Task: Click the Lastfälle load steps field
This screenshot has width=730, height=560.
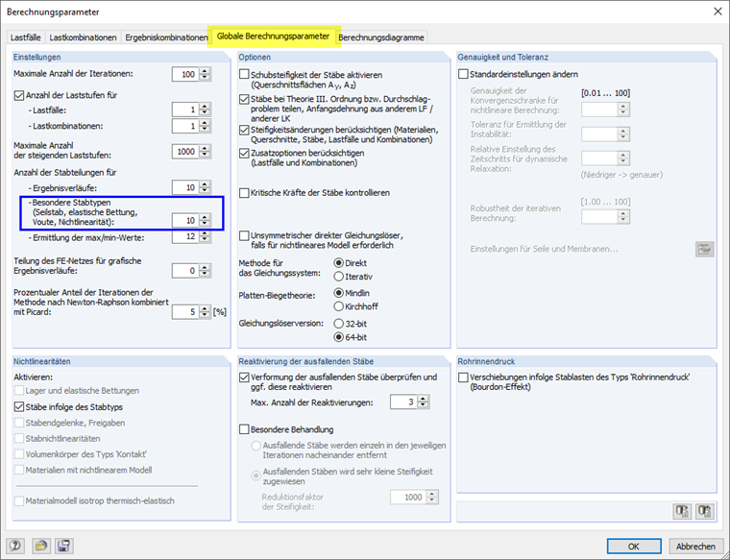Action: click(x=185, y=110)
